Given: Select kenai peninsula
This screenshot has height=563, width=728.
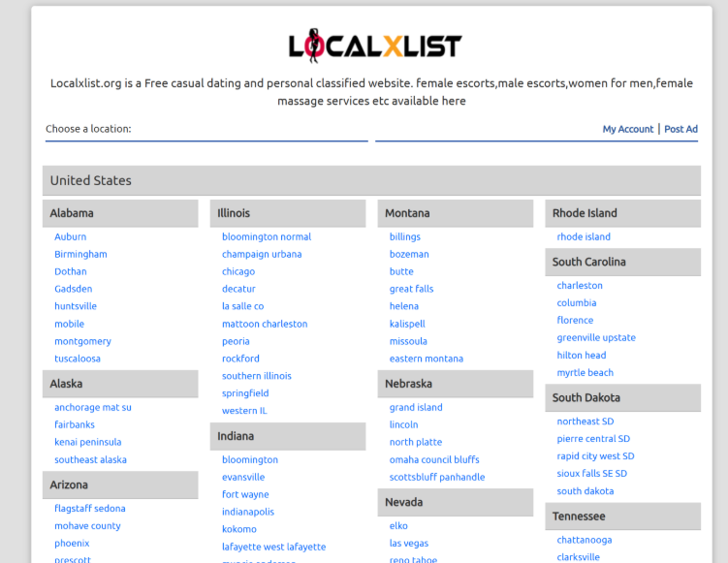Looking at the screenshot, I should 88,442.
